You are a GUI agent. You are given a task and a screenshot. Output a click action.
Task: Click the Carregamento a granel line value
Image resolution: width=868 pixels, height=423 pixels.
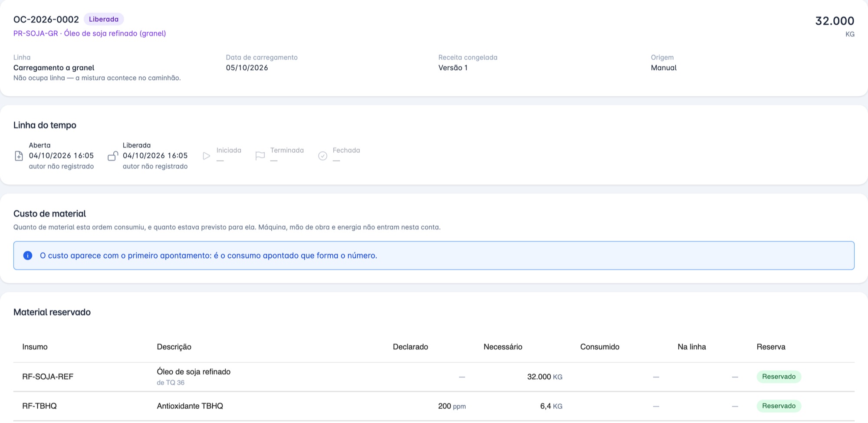[x=54, y=68]
